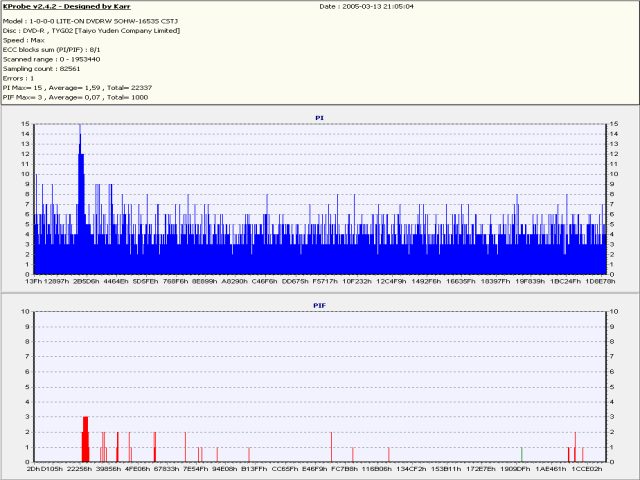Click the PI chart title
The height and width of the screenshot is (480, 640).
coord(319,118)
